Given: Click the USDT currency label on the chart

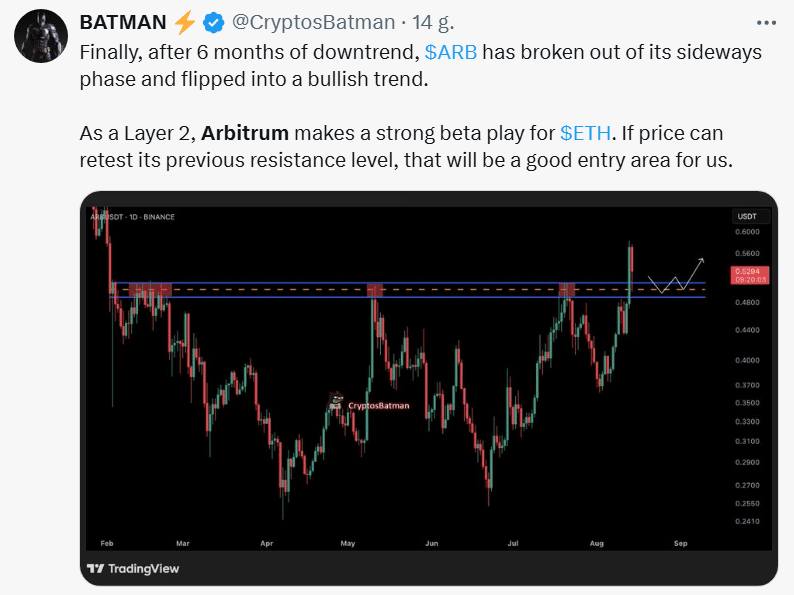Looking at the screenshot, I should (746, 216).
